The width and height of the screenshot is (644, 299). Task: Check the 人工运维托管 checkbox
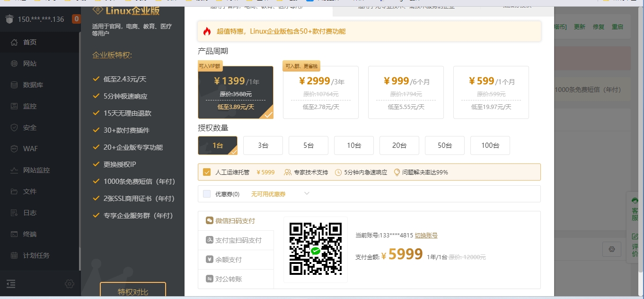click(x=207, y=172)
